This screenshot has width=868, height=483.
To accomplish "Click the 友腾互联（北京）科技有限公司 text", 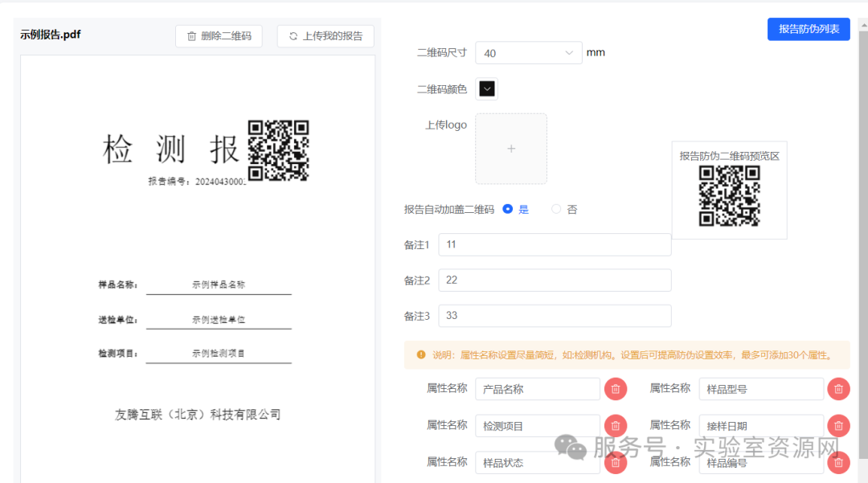I will click(x=198, y=415).
